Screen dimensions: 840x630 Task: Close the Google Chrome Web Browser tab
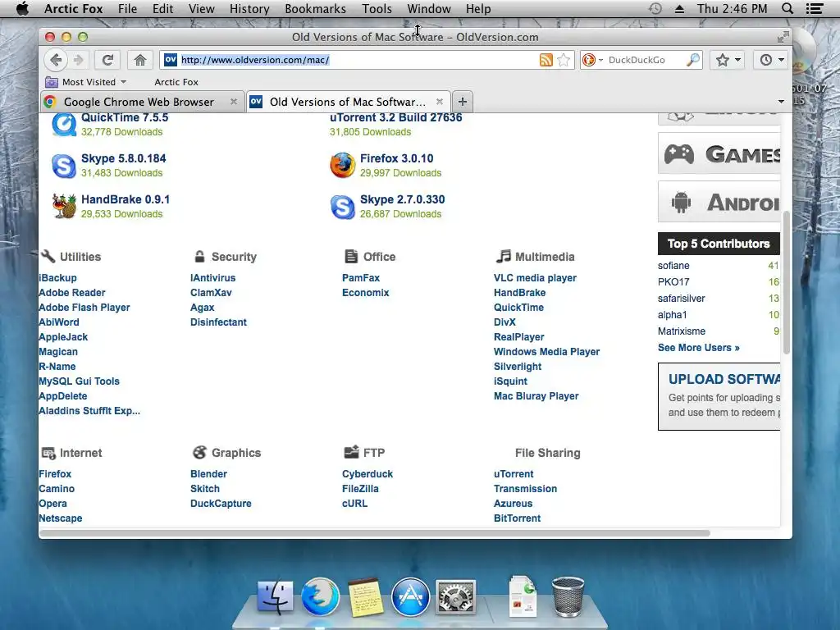234,101
